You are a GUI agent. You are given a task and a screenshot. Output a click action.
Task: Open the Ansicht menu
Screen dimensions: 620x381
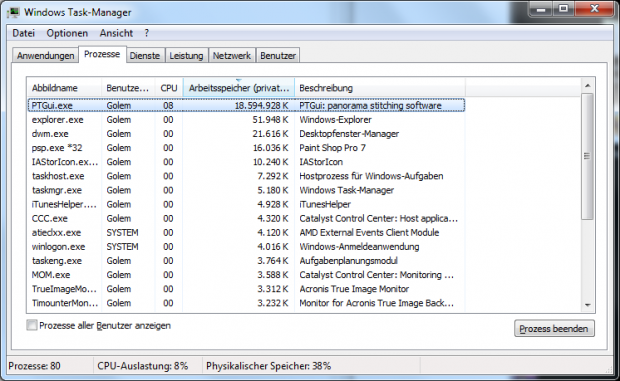(116, 33)
